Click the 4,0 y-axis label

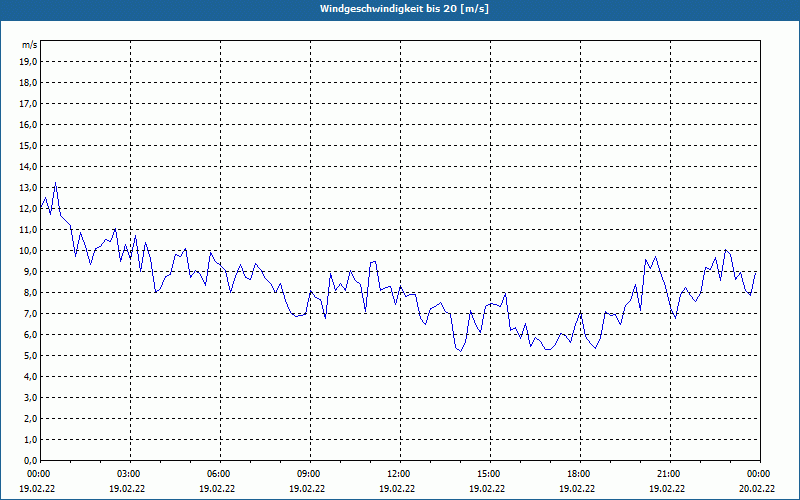(x=31, y=377)
